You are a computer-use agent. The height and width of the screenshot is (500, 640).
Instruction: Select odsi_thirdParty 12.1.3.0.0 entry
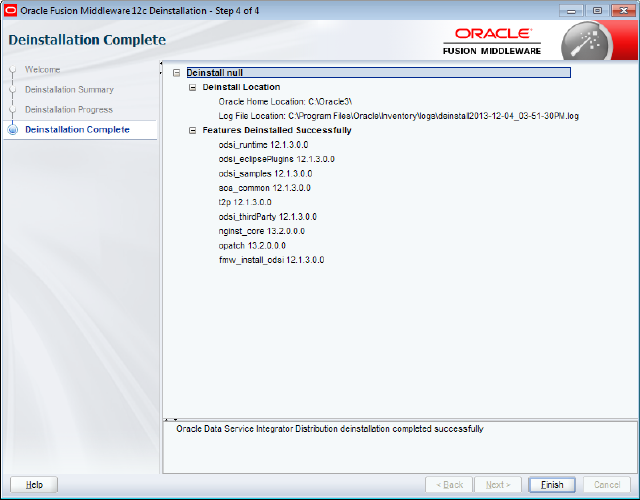[267, 217]
